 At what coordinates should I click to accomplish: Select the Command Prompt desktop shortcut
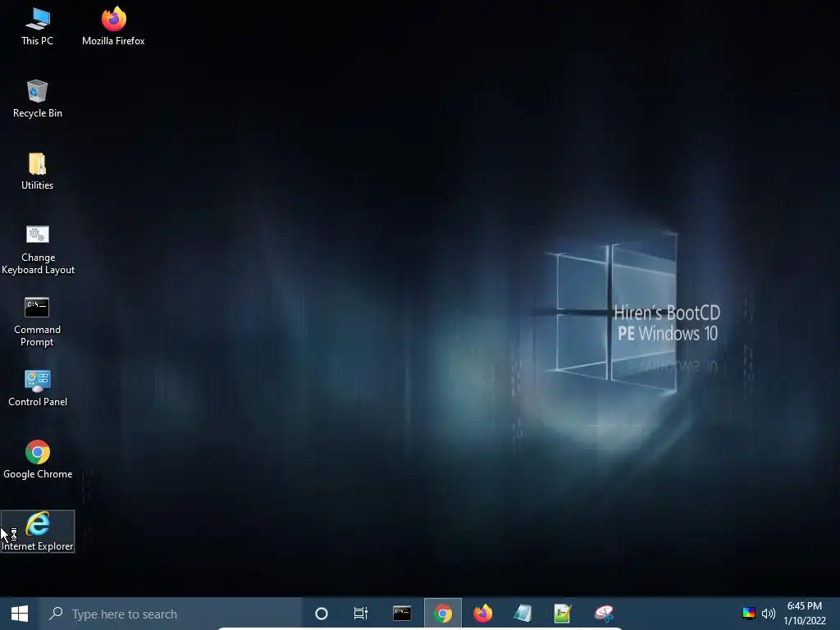pyautogui.click(x=38, y=322)
